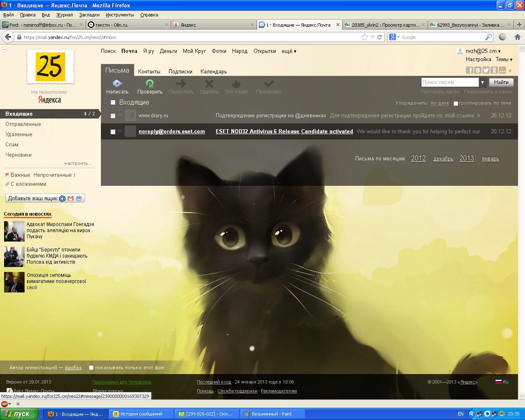Switch to the Календарь tab

tap(214, 71)
